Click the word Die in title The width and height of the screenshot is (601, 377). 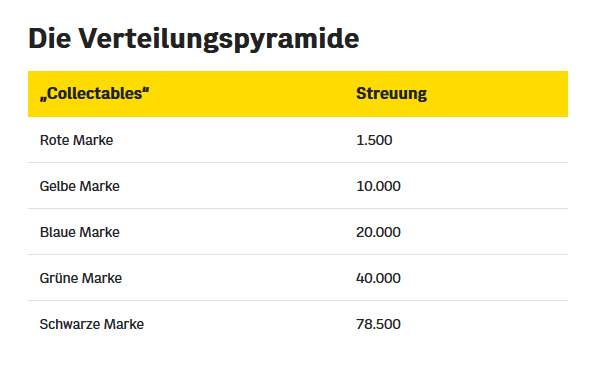[x=50, y=38]
